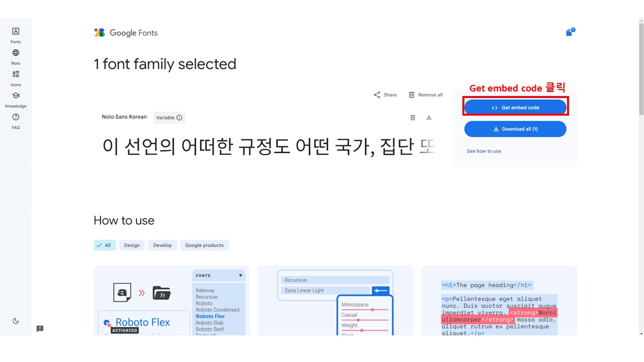Open the Knowledge section in the sidebar

point(16,100)
